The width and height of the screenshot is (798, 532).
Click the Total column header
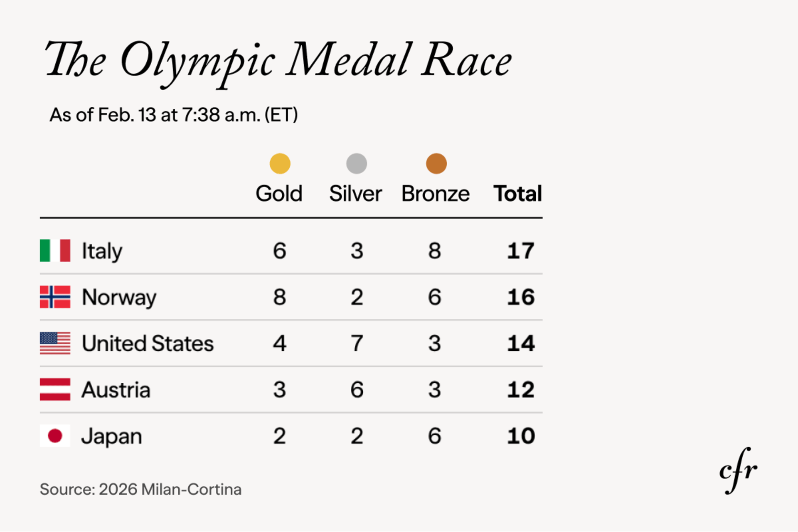[x=517, y=194]
